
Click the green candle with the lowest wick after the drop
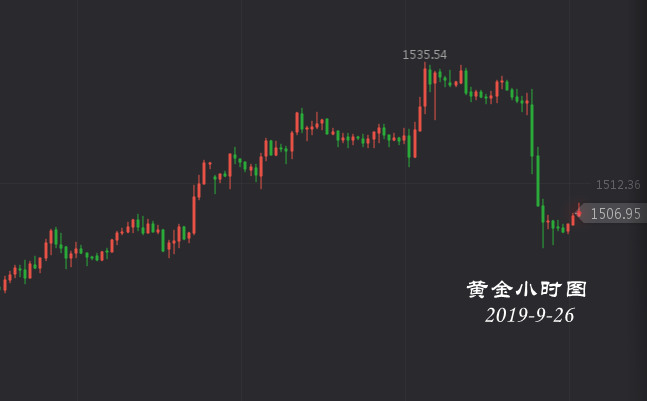pyautogui.click(x=543, y=224)
